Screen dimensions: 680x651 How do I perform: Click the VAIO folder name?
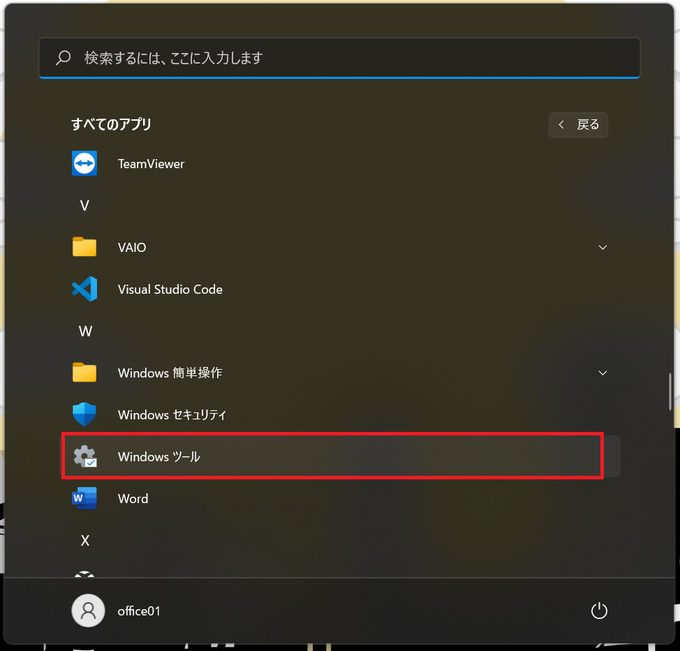coord(132,248)
